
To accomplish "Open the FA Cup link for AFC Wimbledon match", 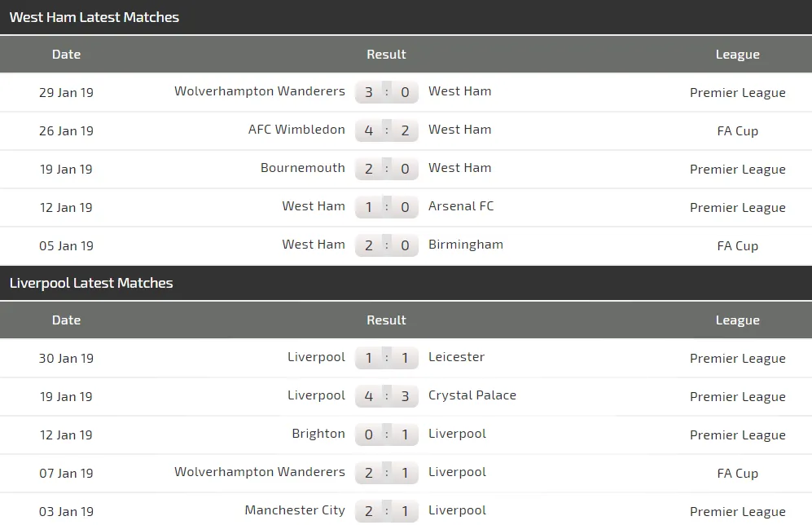I will point(737,130).
